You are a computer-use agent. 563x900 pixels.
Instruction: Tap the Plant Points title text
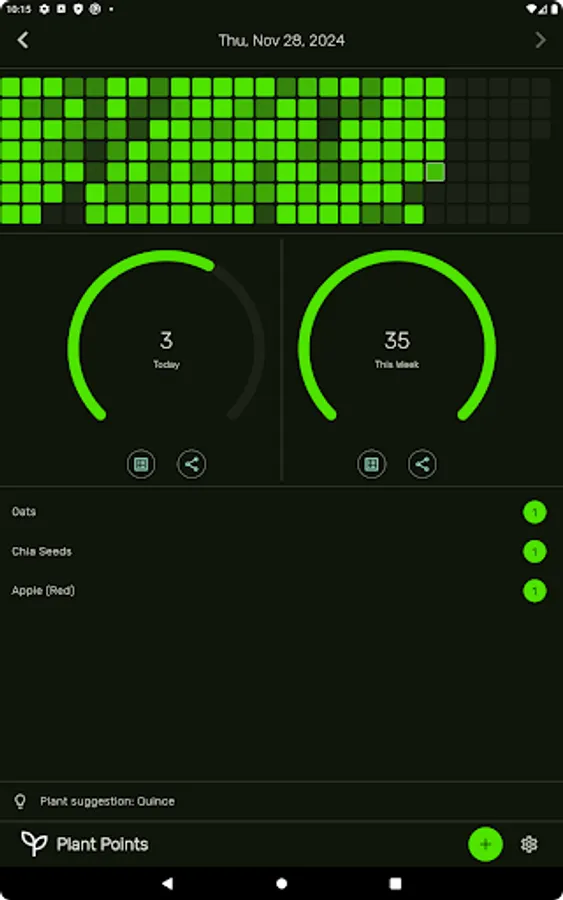click(x=102, y=844)
